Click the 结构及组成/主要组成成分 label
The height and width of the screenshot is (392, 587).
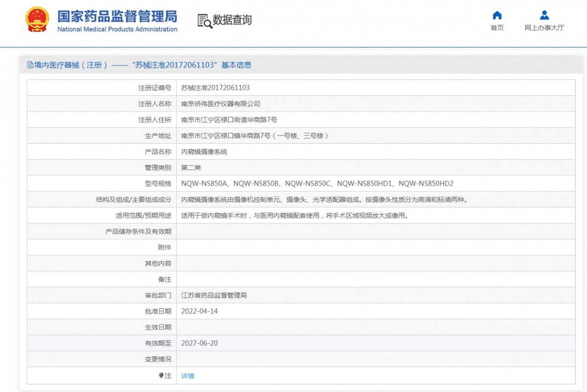pos(134,199)
